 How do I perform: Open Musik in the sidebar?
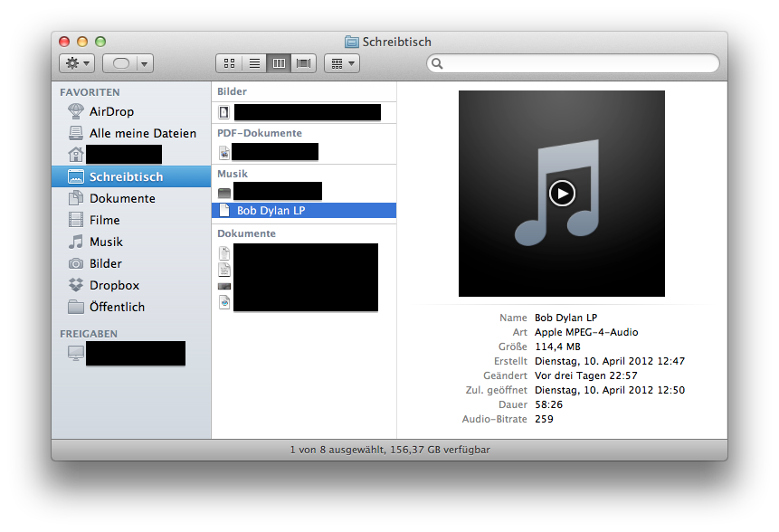point(132,242)
